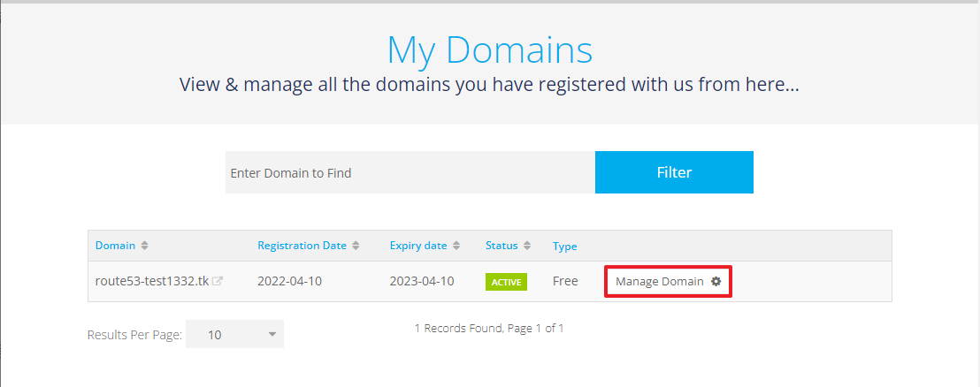
Task: Click the Filter button
Action: [x=674, y=172]
